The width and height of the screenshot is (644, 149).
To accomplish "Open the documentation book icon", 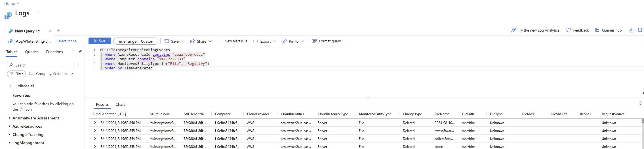I will 640,30.
